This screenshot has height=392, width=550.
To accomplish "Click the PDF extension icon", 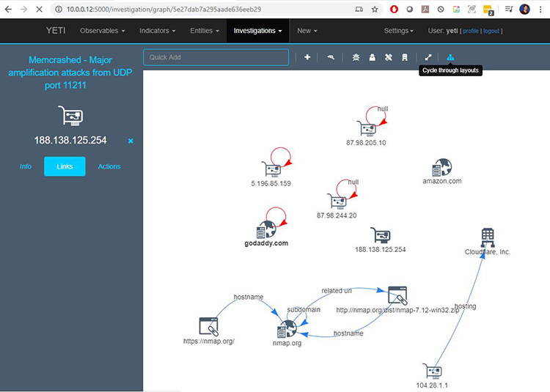I will [x=425, y=9].
